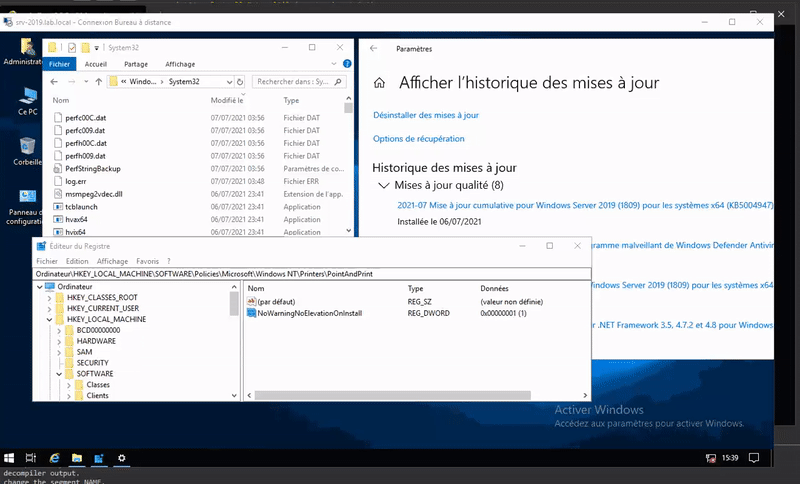Viewport: 800px width, 484px height.
Task: Select the NoWarningNoElevationOnInstall value icon
Action: pyautogui.click(x=251, y=313)
